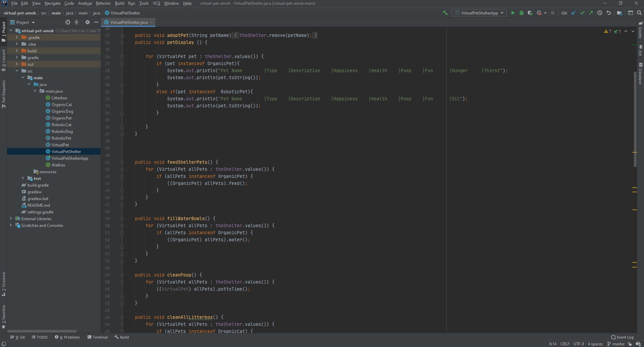
Task: Expand the build folder
Action: 17,51
